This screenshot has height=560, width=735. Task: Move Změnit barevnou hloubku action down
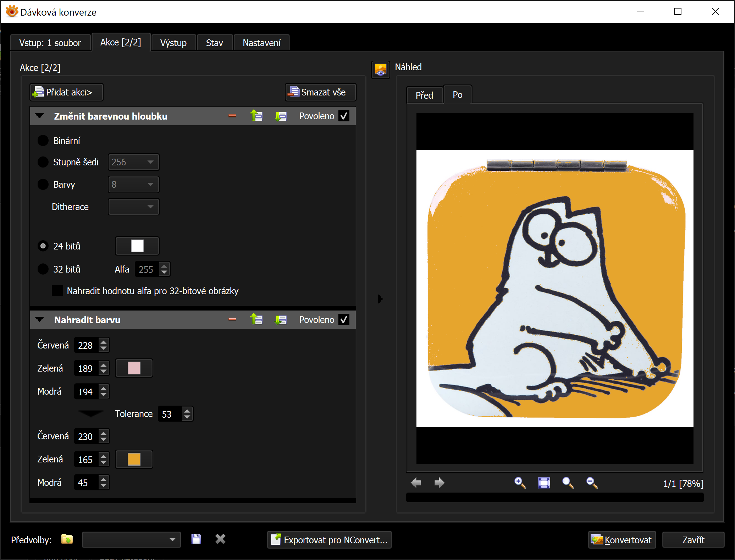[281, 116]
